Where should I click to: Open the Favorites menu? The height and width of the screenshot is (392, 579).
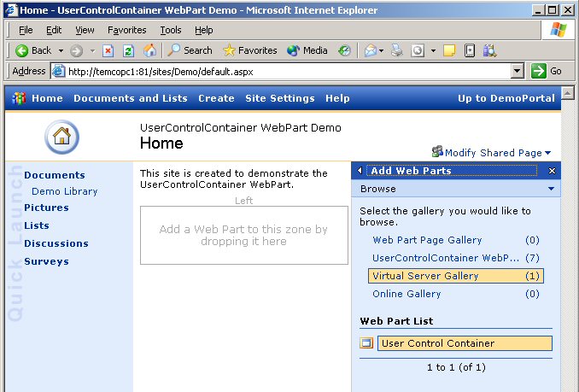pyautogui.click(x=126, y=30)
